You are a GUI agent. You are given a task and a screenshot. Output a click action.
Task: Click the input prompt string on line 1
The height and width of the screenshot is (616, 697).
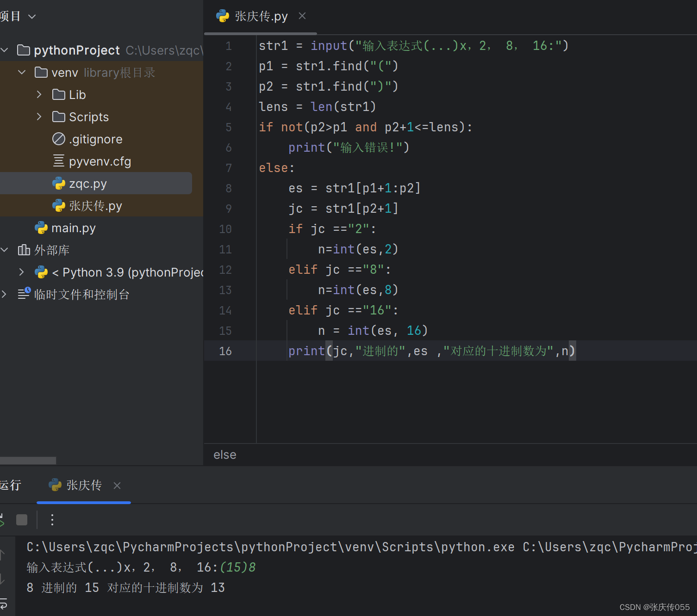tap(458, 46)
